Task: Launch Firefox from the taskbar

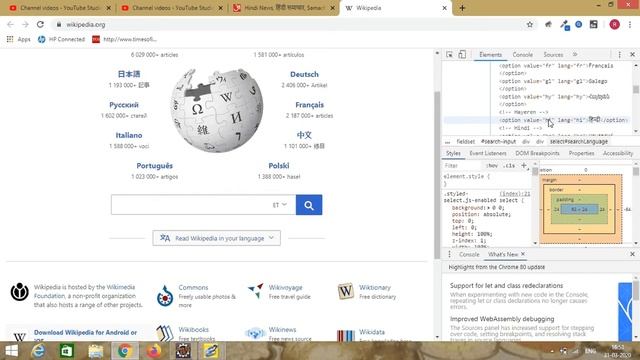Action: [x=153, y=351]
